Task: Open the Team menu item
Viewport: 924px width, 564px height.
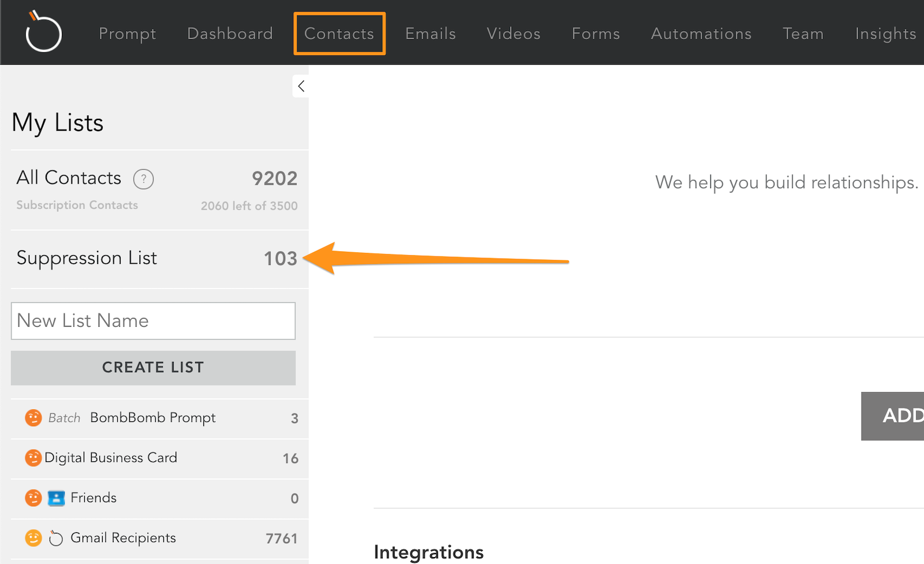Action: pos(803,33)
